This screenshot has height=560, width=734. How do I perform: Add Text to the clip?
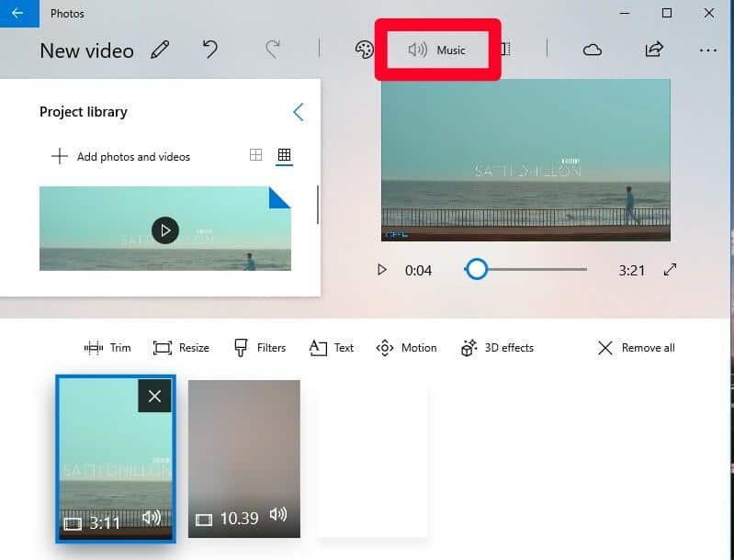(332, 348)
